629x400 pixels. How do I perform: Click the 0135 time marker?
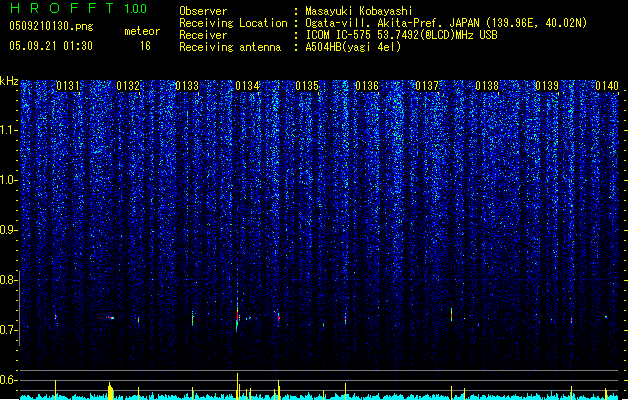click(x=307, y=86)
